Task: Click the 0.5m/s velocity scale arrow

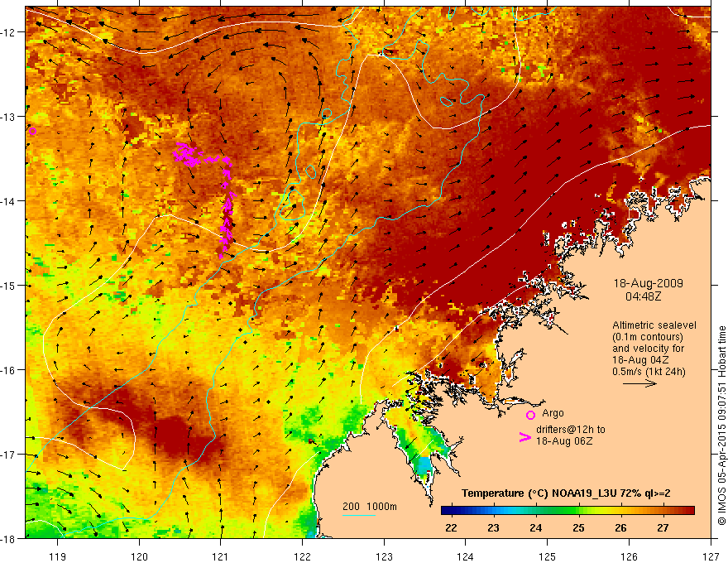Action: click(639, 383)
